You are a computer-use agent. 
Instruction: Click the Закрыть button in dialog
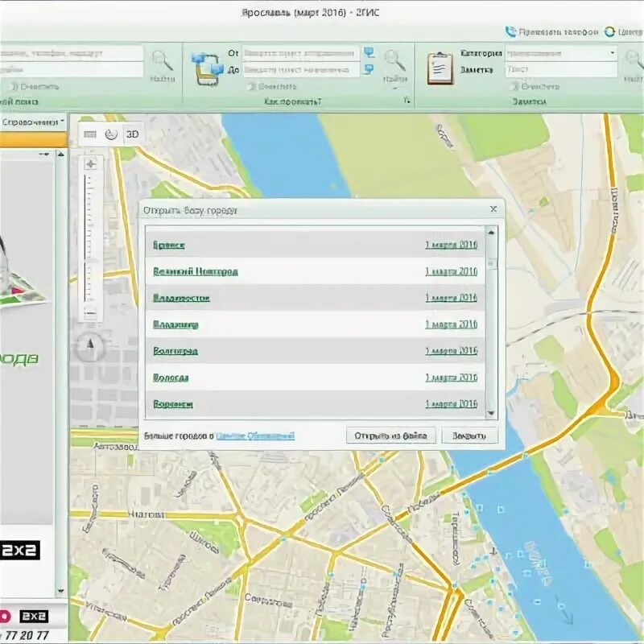[x=469, y=436]
